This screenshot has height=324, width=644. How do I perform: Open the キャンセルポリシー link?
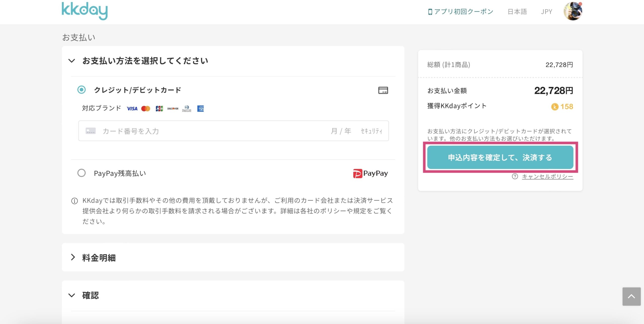[547, 176]
